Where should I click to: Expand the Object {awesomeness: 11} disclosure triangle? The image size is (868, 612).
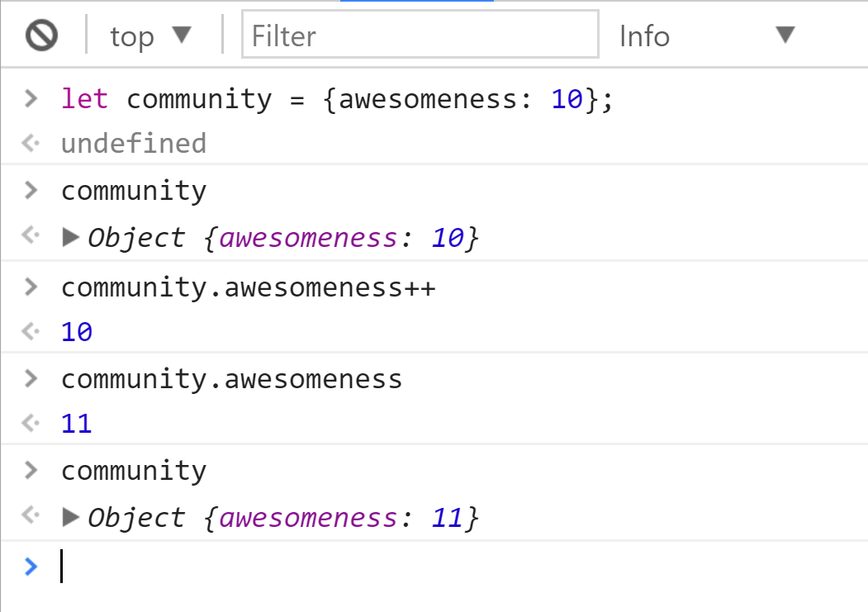pos(72,518)
